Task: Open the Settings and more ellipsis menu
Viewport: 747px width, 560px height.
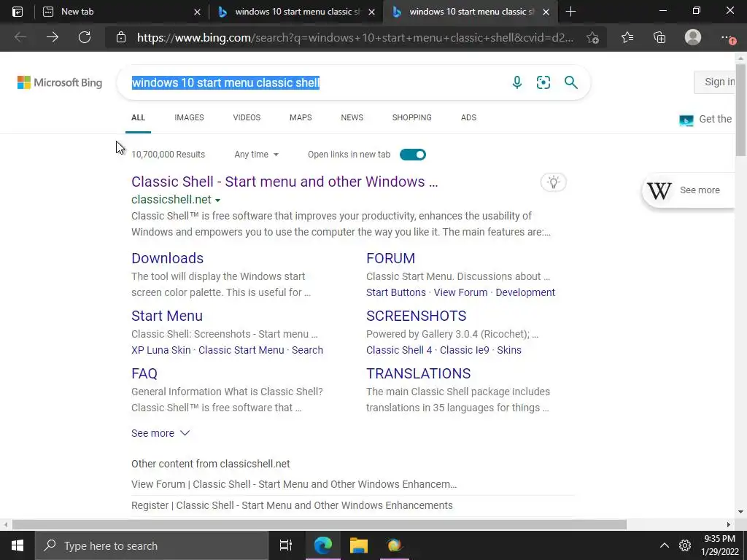Action: 727,38
